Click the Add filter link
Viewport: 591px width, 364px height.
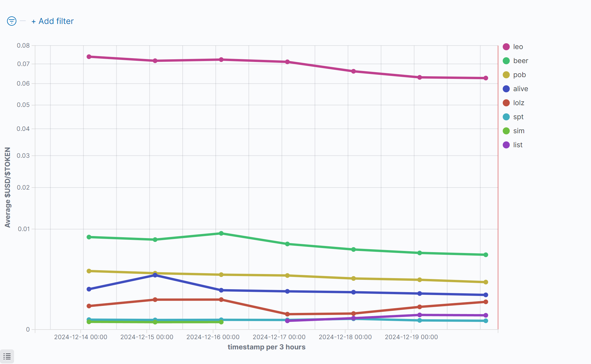[53, 21]
